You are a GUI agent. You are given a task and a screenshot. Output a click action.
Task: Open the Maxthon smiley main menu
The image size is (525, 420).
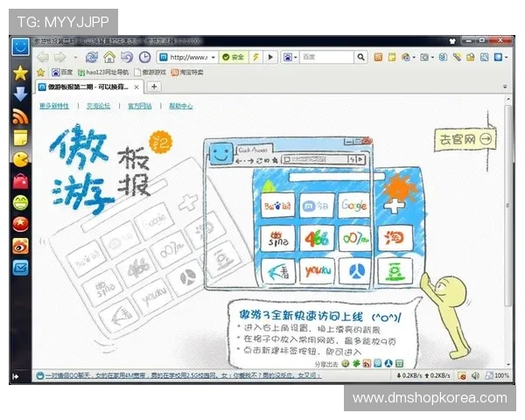[20, 47]
